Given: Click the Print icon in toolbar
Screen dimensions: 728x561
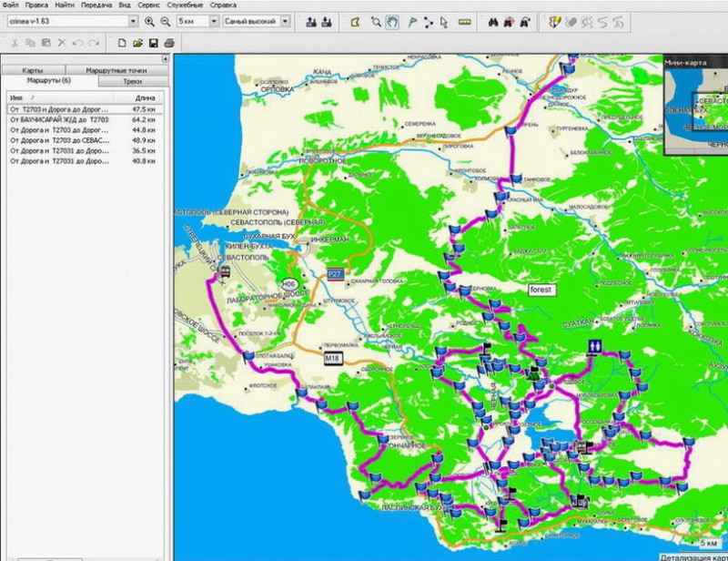Looking at the screenshot, I should (168, 43).
